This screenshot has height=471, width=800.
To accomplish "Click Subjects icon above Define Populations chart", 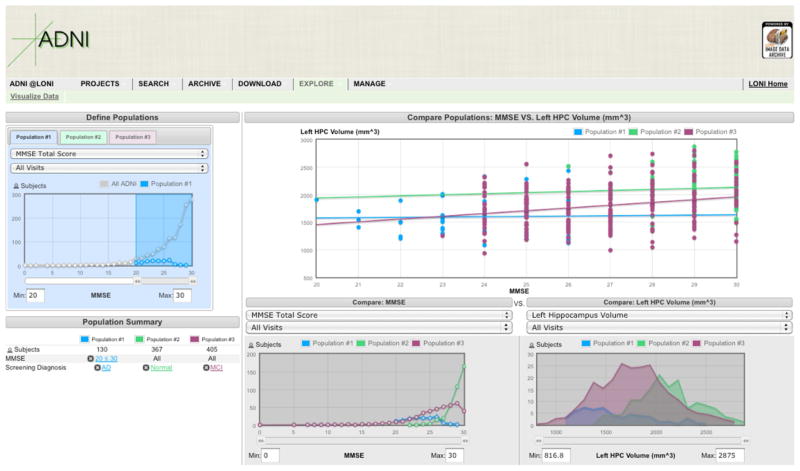I will [15, 185].
